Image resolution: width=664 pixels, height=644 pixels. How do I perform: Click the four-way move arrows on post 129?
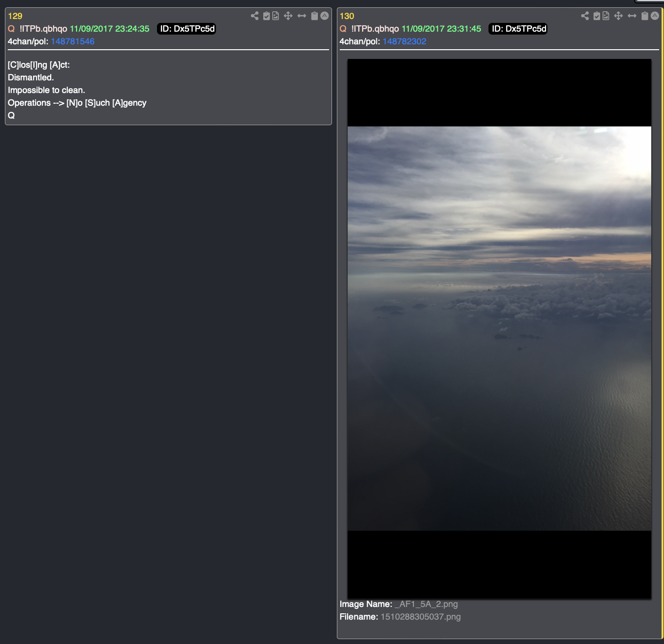tap(288, 16)
